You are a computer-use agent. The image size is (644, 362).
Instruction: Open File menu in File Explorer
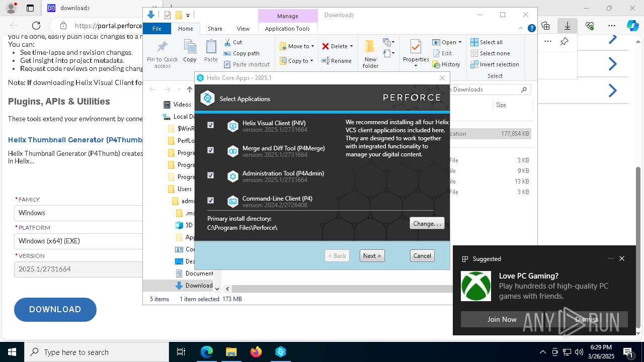tap(157, 29)
